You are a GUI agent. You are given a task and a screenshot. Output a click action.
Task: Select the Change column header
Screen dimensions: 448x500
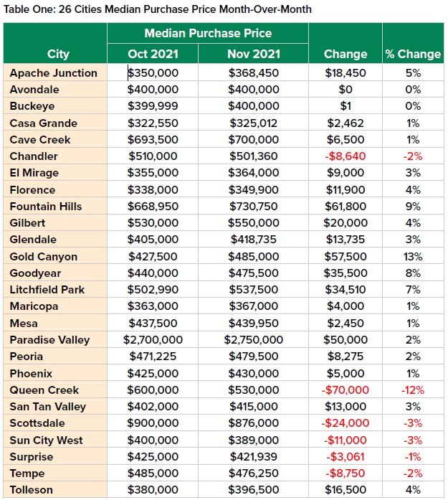tap(345, 54)
